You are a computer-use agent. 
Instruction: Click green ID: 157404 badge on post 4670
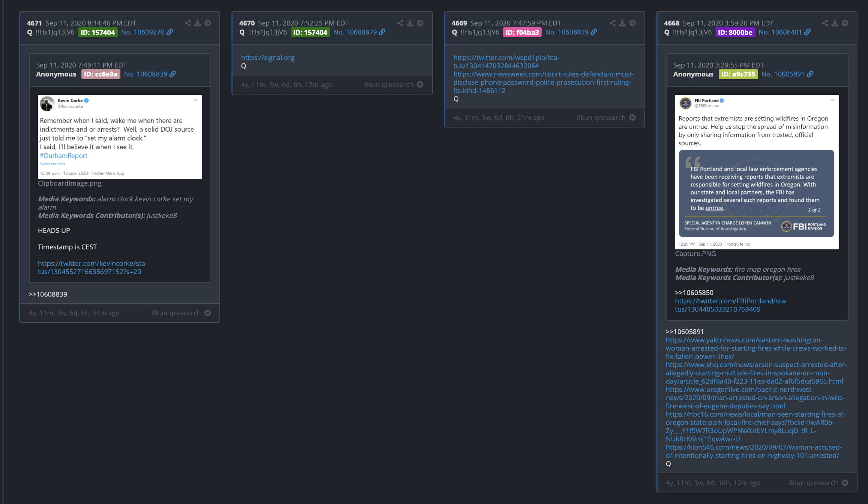(x=310, y=32)
